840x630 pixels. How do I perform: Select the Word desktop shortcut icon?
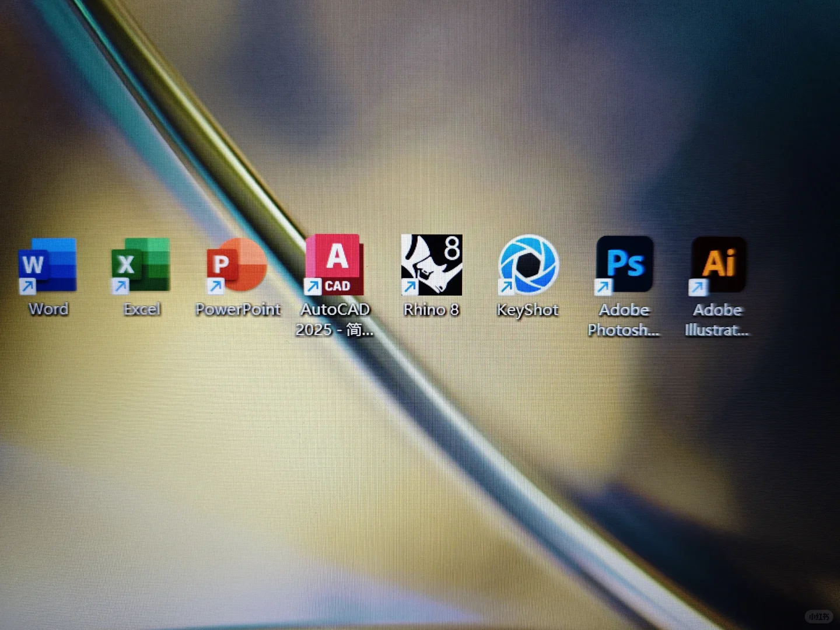48,265
